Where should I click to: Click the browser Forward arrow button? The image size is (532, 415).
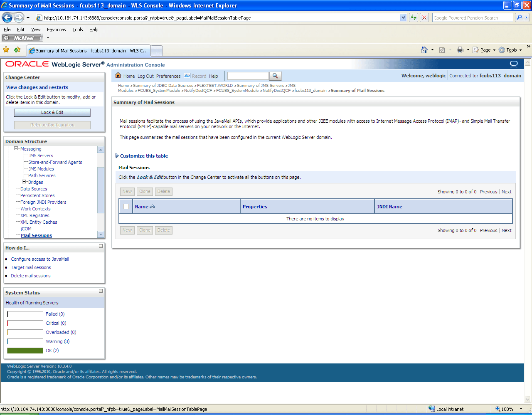coord(19,17)
